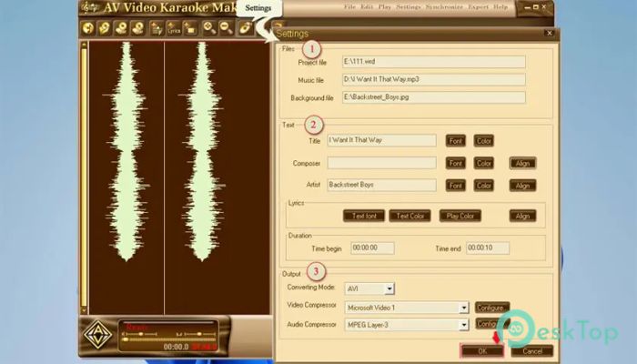
Task: Click the third disc icon in the toolbar
Action: click(x=121, y=28)
